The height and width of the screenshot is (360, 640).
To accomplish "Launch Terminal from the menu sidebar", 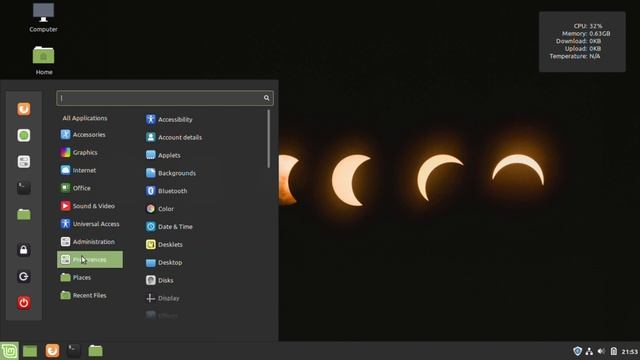I will (24, 188).
